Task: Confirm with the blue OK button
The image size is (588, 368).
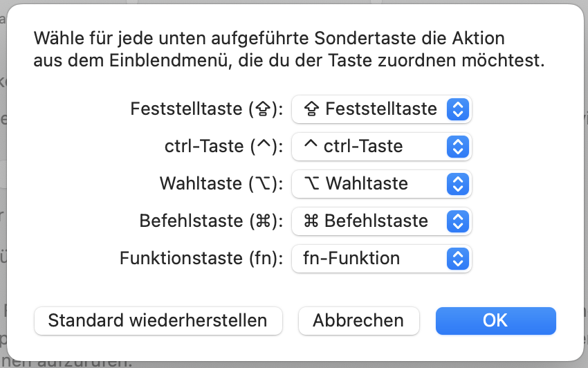Action: (495, 320)
